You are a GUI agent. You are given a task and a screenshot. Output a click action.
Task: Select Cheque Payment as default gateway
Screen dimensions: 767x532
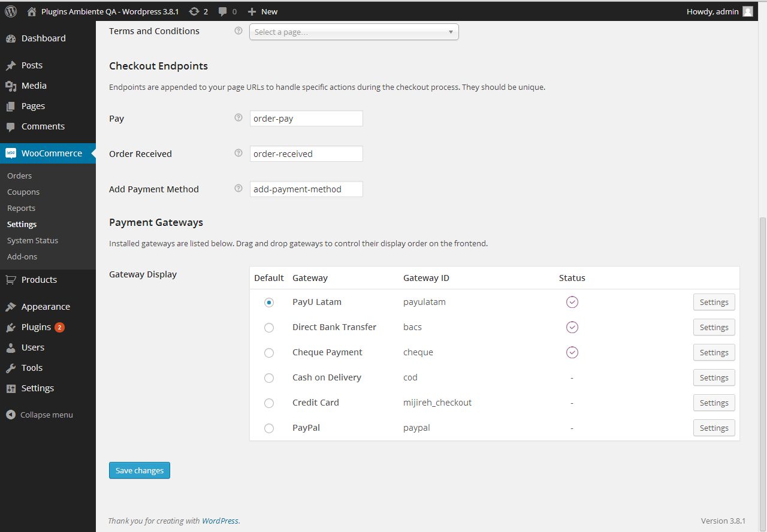(x=269, y=353)
